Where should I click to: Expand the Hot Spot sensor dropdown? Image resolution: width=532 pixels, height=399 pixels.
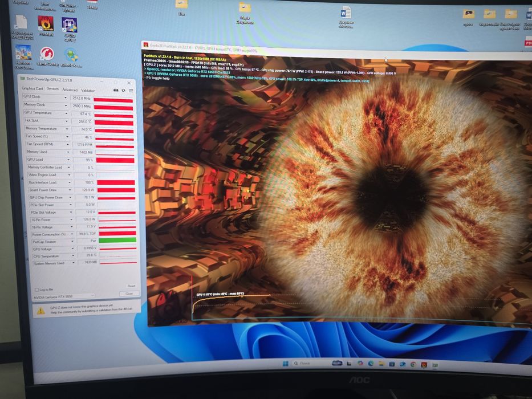pyautogui.click(x=66, y=121)
